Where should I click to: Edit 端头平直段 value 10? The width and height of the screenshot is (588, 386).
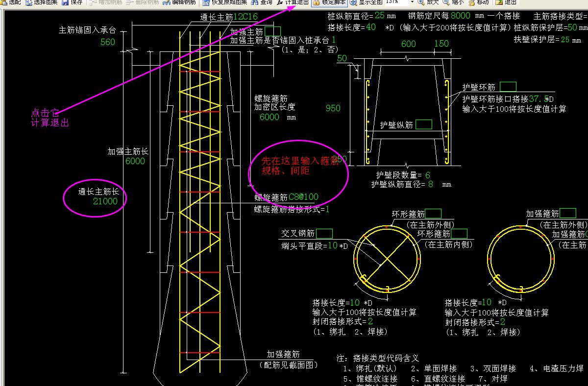pyautogui.click(x=332, y=245)
